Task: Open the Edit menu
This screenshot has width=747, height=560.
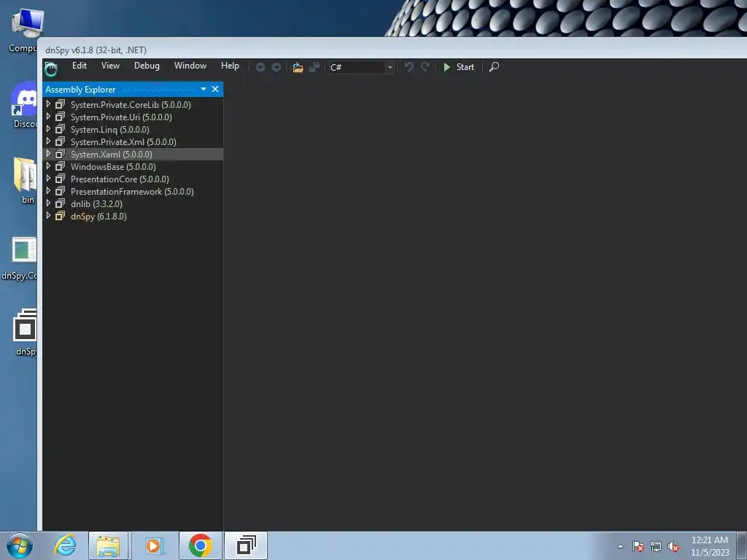Action: 79,66
